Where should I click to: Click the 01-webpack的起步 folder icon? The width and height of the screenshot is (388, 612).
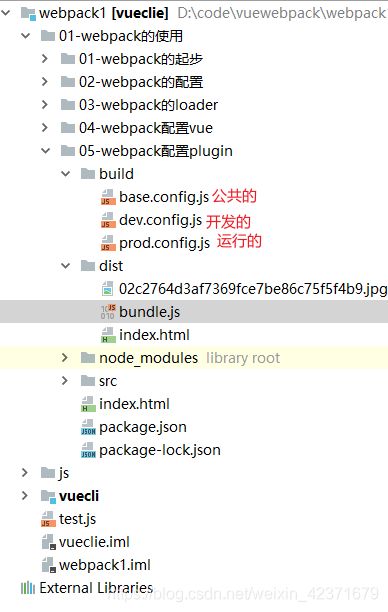(x=68, y=59)
